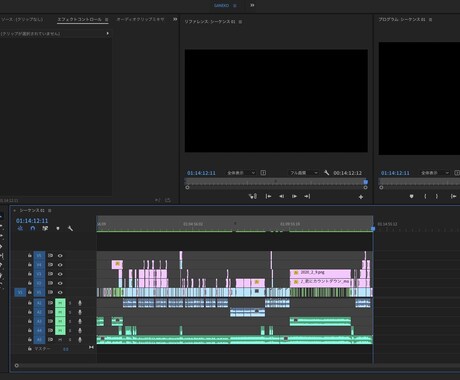This screenshot has height=380, width=460.
Task: Toggle V1 source patching in the timeline
Action: click(x=20, y=292)
